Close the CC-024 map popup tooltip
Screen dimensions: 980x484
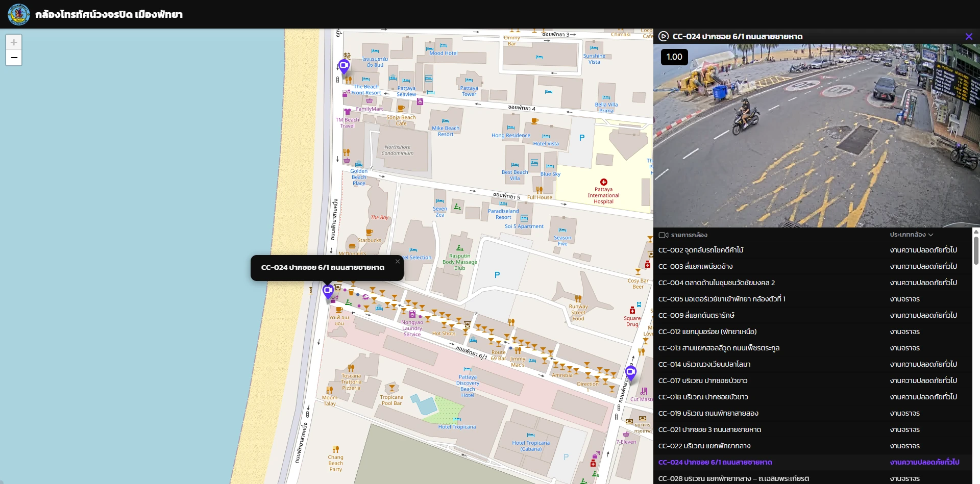(398, 262)
